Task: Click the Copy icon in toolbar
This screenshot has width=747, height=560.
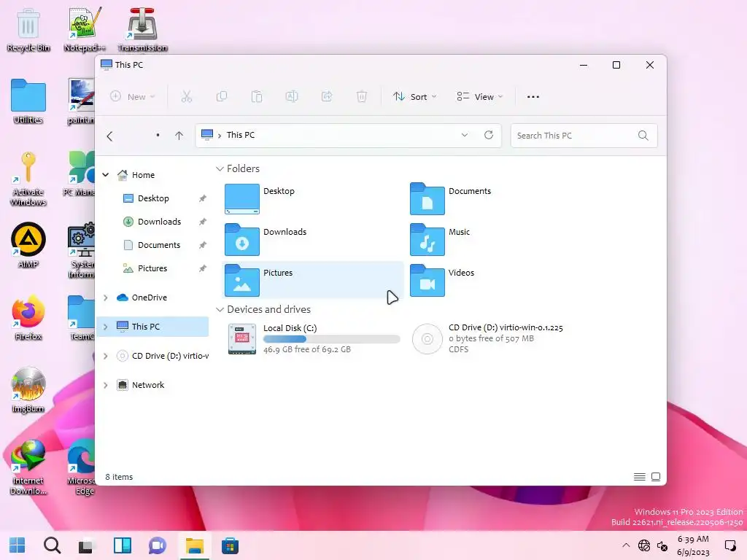Action: 222,97
